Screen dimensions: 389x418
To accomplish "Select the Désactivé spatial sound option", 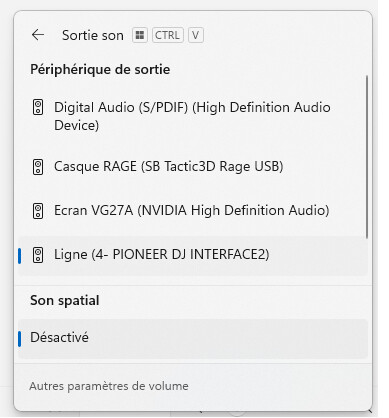I will pyautogui.click(x=193, y=338).
